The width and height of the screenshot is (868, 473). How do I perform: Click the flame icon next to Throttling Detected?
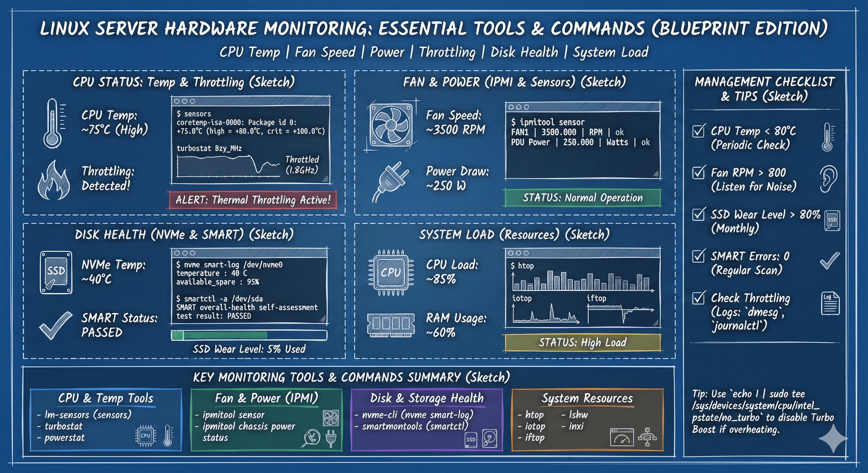pyautogui.click(x=54, y=181)
